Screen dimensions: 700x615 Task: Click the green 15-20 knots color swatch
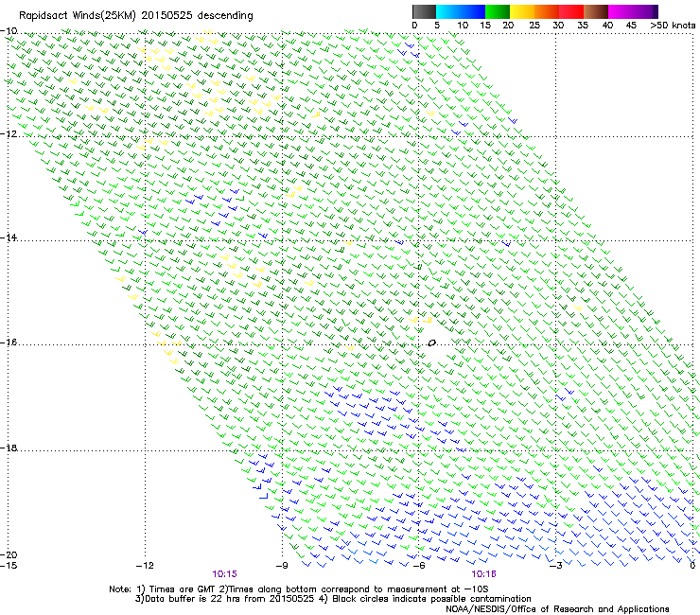pyautogui.click(x=498, y=11)
